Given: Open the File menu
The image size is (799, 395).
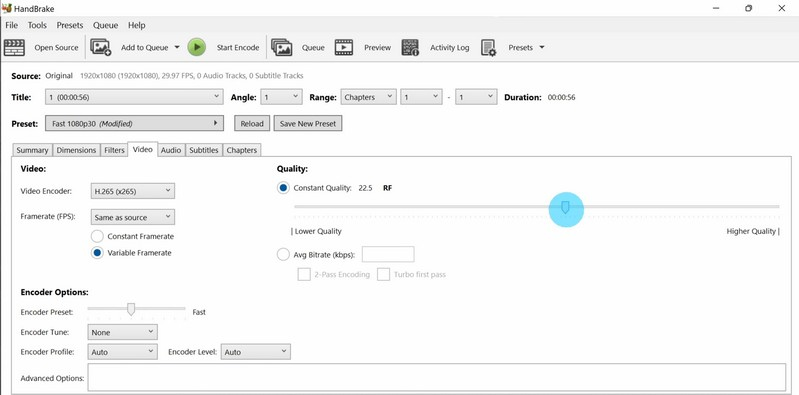Looking at the screenshot, I should (11, 25).
